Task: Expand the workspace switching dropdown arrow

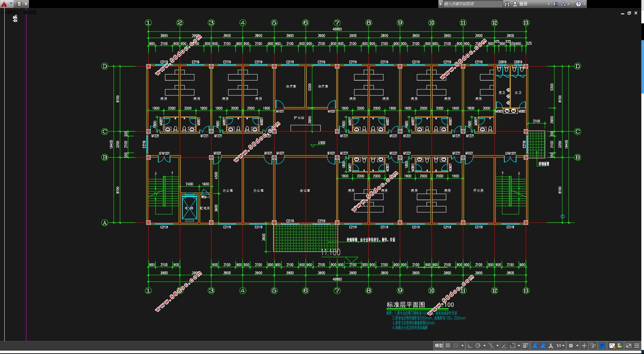Action: click(x=577, y=346)
